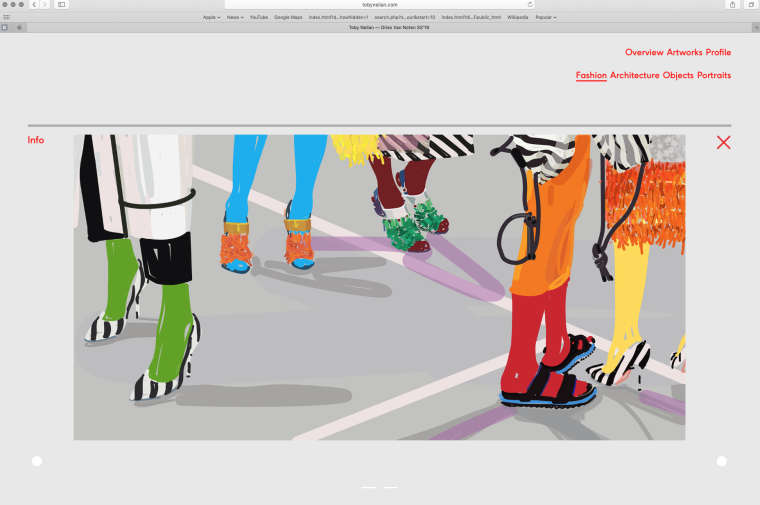Image resolution: width=760 pixels, height=505 pixels.
Task: Select the second slide indicator dash
Action: (x=390, y=488)
